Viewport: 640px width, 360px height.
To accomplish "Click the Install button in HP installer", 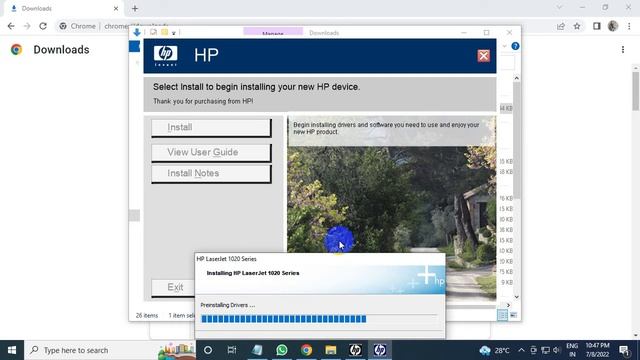I will tap(211, 128).
